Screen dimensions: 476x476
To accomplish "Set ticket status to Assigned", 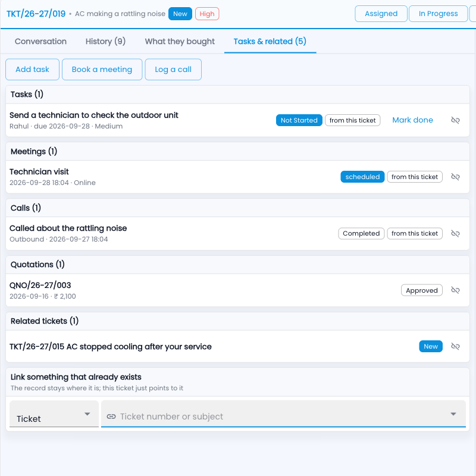I will pyautogui.click(x=381, y=14).
